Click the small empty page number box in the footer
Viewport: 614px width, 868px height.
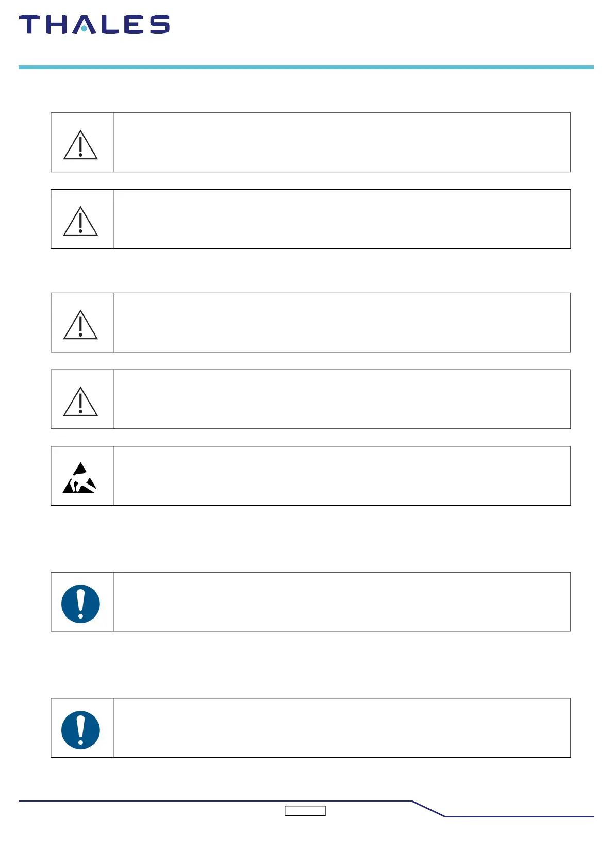coord(305,811)
